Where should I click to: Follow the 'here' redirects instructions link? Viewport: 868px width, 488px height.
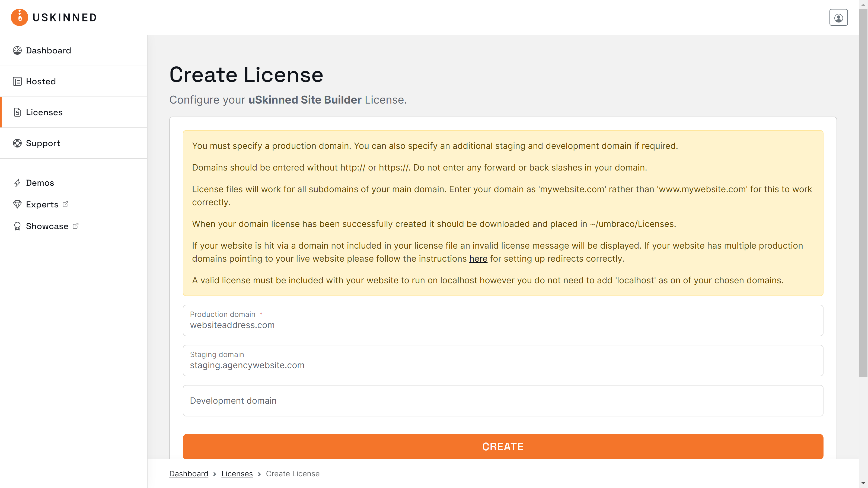tap(478, 259)
